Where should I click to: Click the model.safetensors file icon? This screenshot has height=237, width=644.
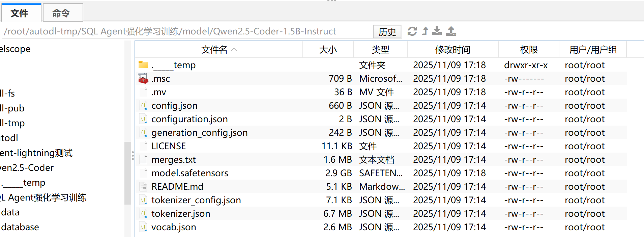(144, 173)
